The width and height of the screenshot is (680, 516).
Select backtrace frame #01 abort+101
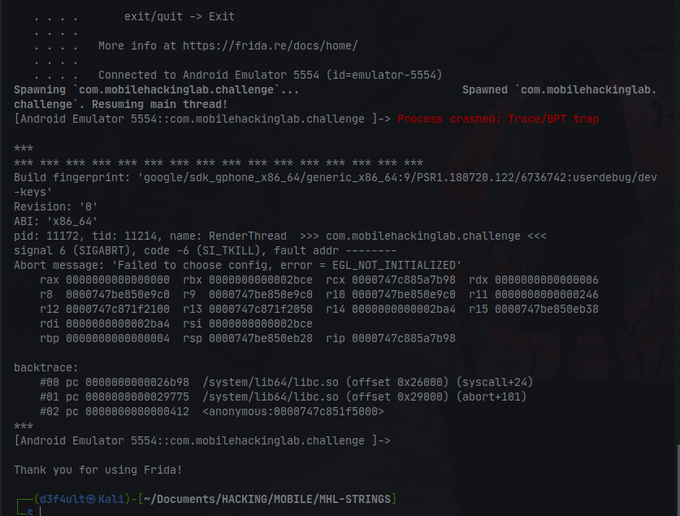[283, 397]
